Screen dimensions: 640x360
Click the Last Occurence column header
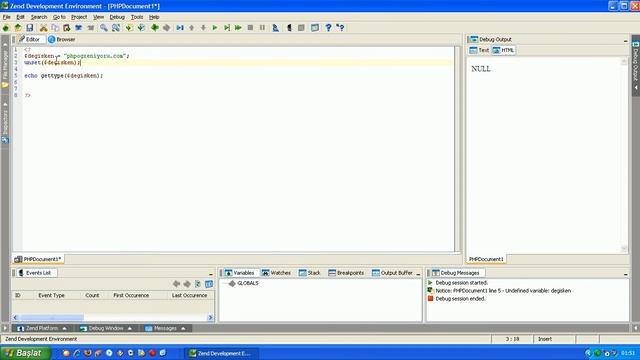coord(189,296)
